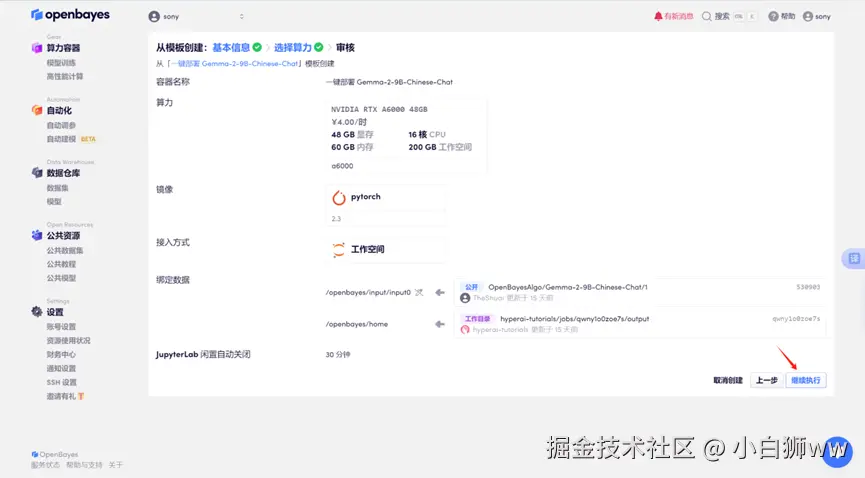Image resolution: width=865 pixels, height=478 pixels.
Task: Open the translate widget on right edge
Action: [854, 258]
